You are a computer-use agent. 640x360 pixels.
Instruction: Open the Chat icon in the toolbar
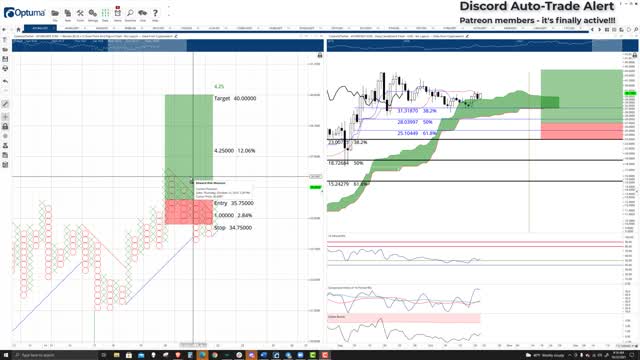142,13
